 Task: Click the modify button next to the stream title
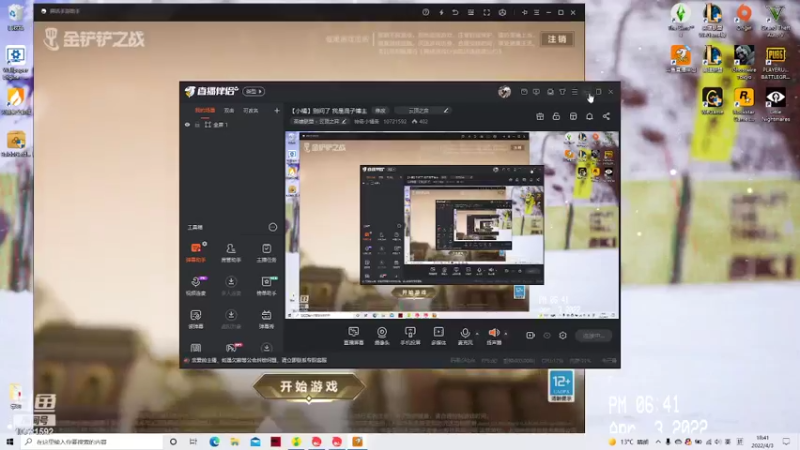pyautogui.click(x=381, y=110)
